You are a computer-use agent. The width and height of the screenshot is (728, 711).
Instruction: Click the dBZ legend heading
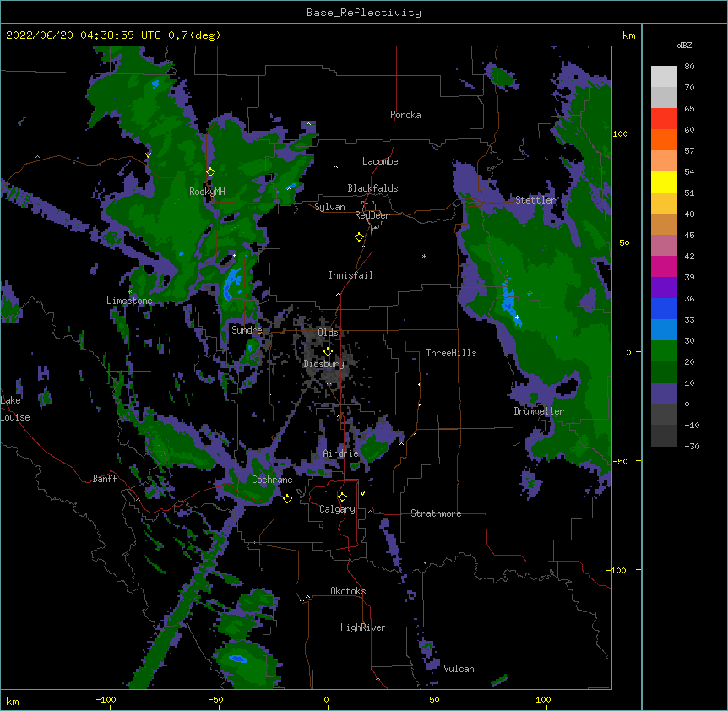(x=684, y=46)
